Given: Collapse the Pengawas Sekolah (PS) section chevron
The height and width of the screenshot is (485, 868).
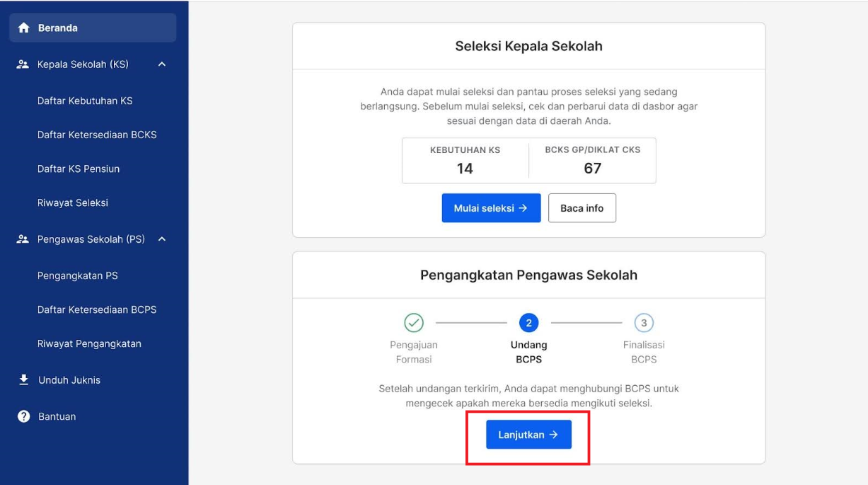Looking at the screenshot, I should click(x=162, y=239).
